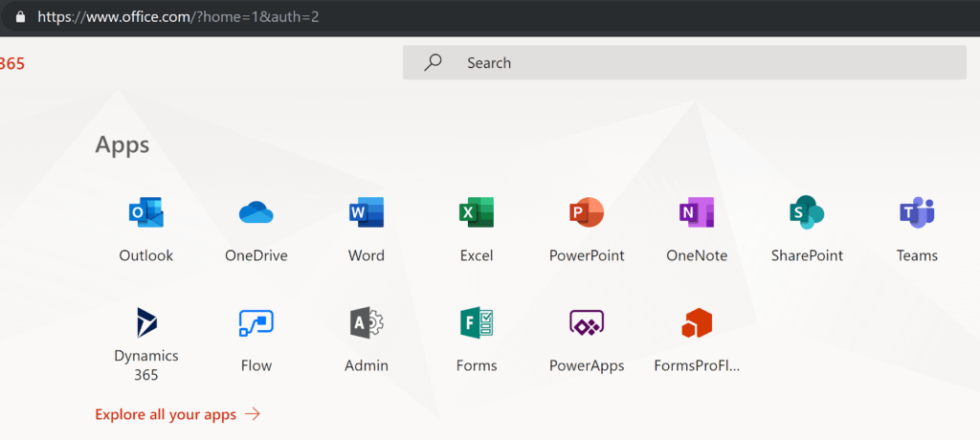
Task: Click the browser address bar URL
Action: 178,16
